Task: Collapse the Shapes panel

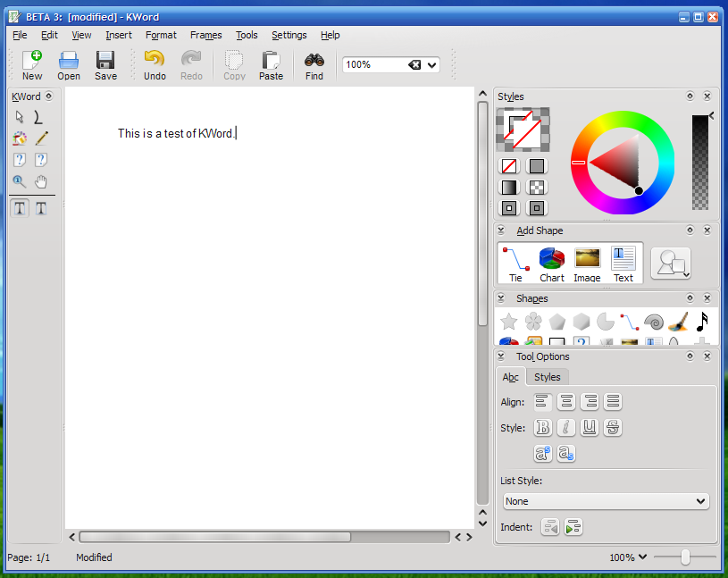Action: tap(501, 298)
